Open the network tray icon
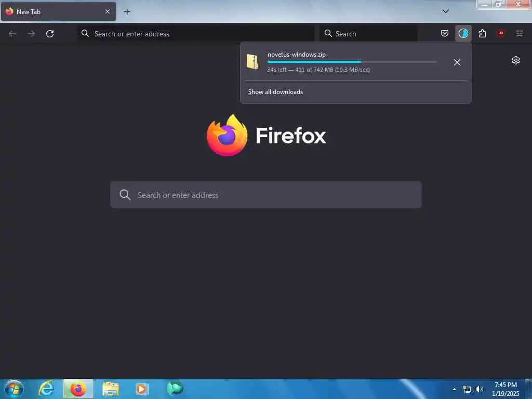The width and height of the screenshot is (532, 399). tap(467, 389)
